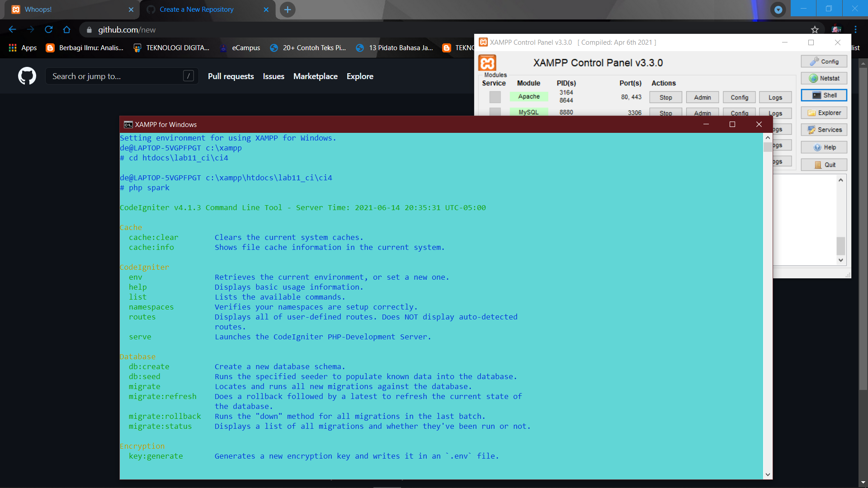Open Netstat in XAMPP Control Panel

pos(824,78)
